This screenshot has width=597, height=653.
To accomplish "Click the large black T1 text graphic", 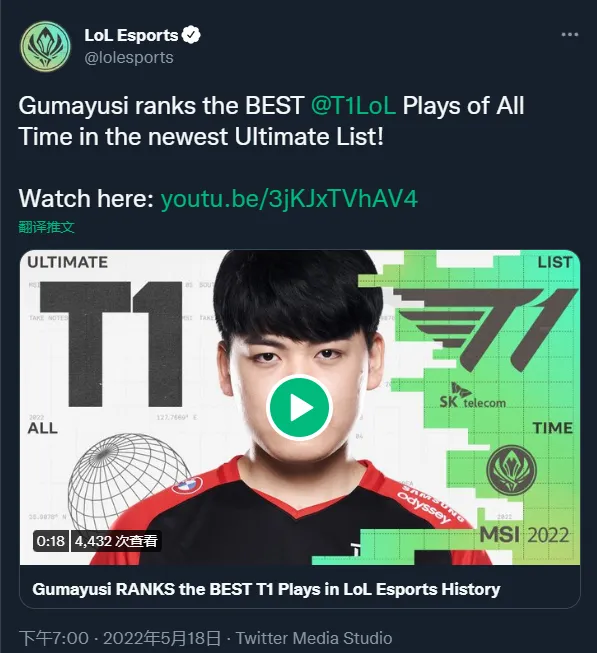I will 111,344.
